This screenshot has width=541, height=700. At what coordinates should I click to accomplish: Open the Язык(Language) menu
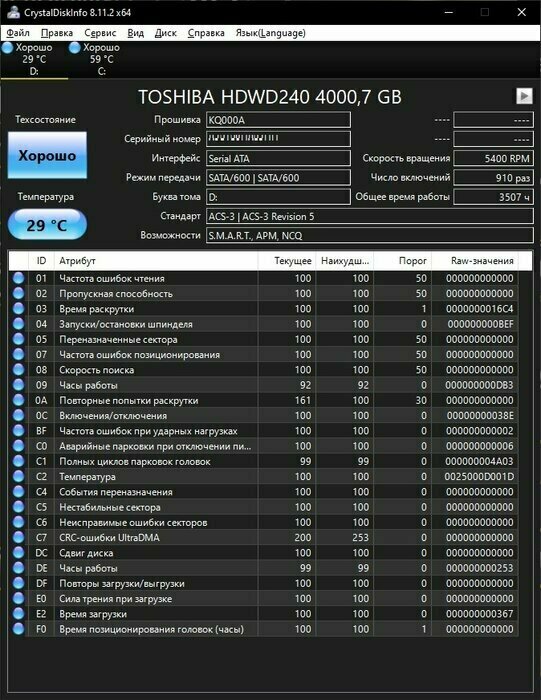pyautogui.click(x=270, y=33)
